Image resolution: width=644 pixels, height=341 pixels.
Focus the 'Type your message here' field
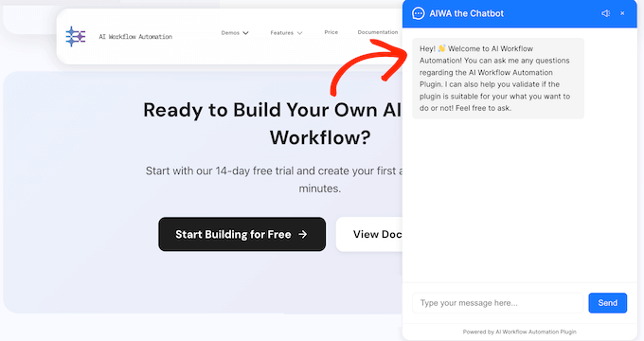(497, 303)
